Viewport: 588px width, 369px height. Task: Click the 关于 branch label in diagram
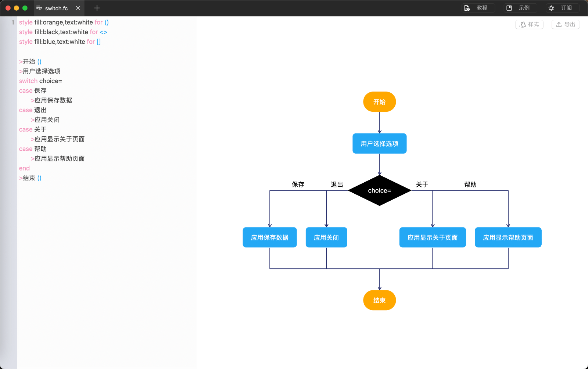click(x=422, y=184)
